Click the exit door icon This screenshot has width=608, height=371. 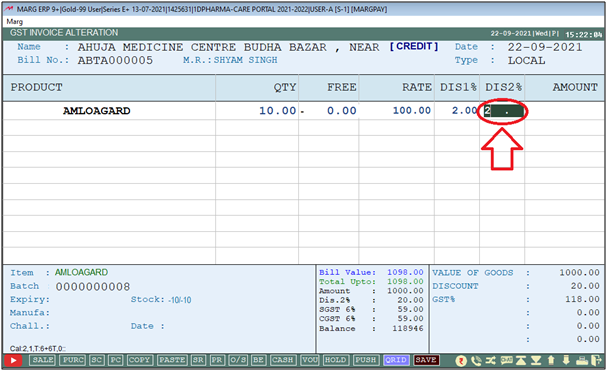pos(596,361)
